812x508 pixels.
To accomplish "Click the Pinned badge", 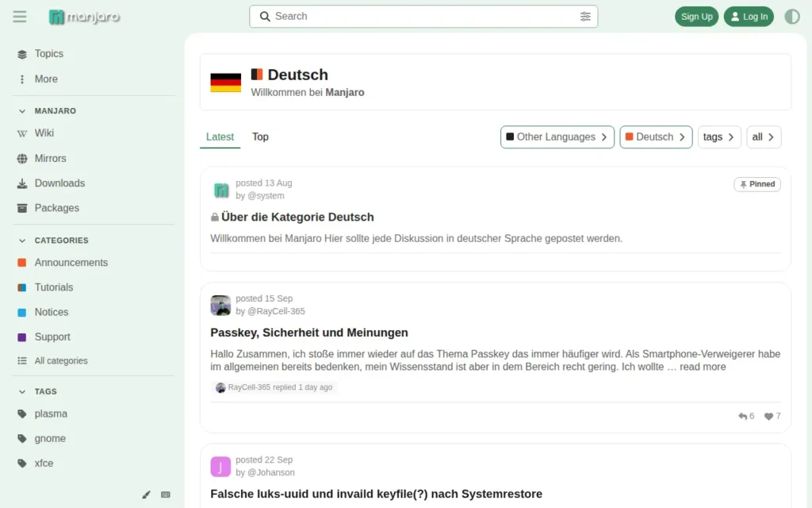I will pos(757,184).
